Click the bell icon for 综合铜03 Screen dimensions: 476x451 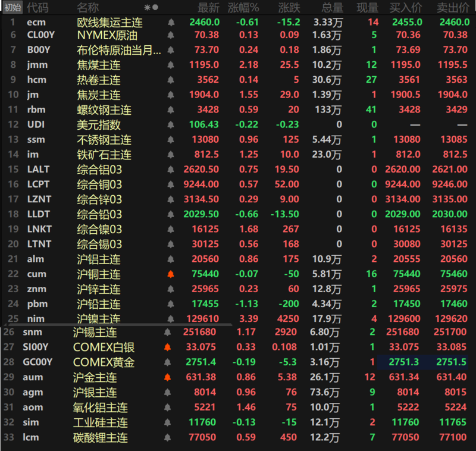[x=171, y=184]
